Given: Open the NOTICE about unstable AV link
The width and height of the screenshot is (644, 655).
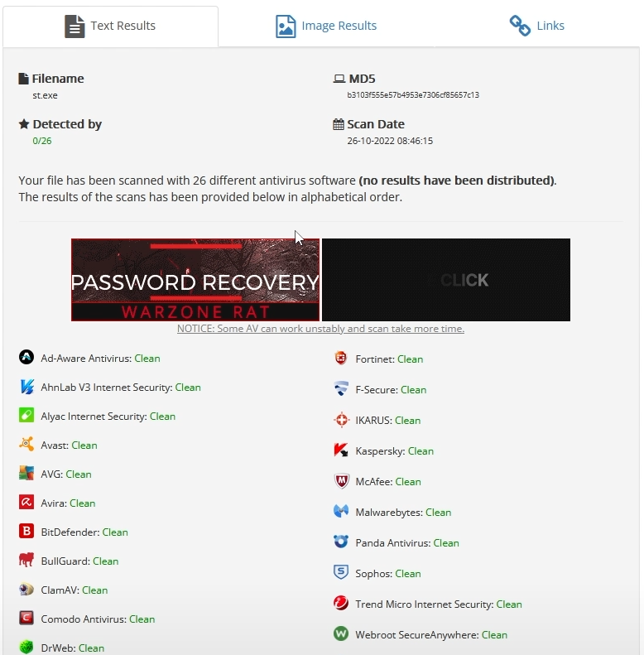Looking at the screenshot, I should tap(320, 329).
